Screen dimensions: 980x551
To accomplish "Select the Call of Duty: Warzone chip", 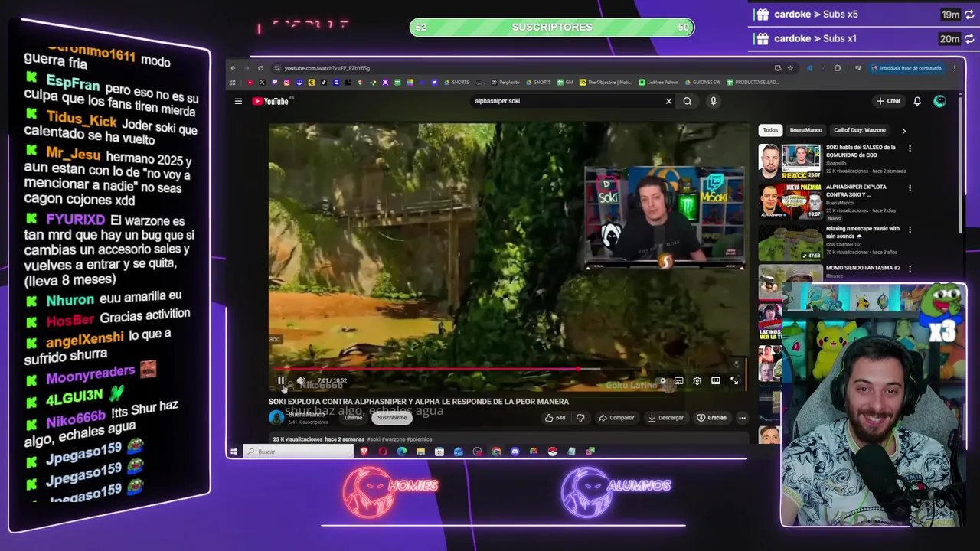I will [x=860, y=130].
